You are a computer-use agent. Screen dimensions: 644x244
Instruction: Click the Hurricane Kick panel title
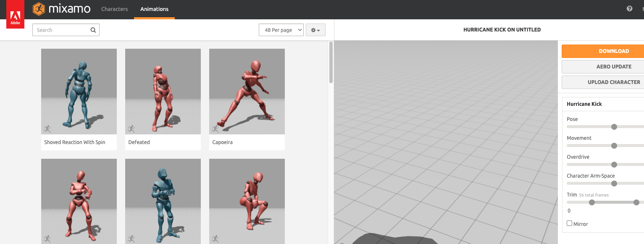[584, 104]
